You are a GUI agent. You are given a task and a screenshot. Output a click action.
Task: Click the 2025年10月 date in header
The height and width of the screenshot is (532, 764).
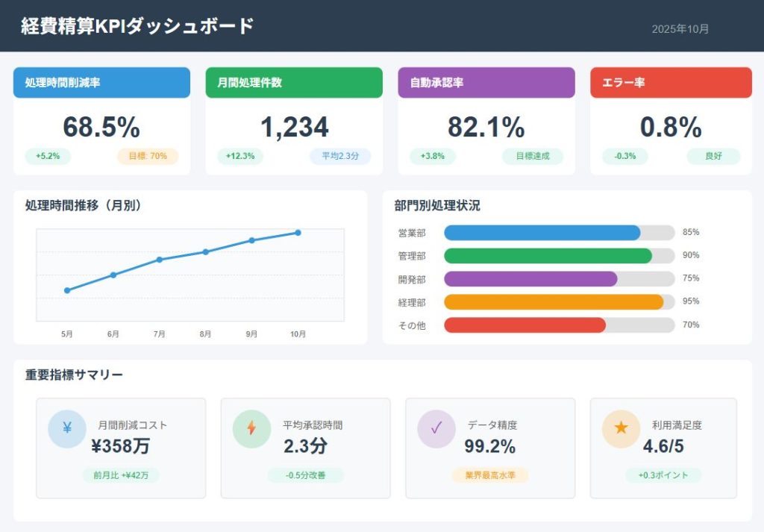[680, 29]
